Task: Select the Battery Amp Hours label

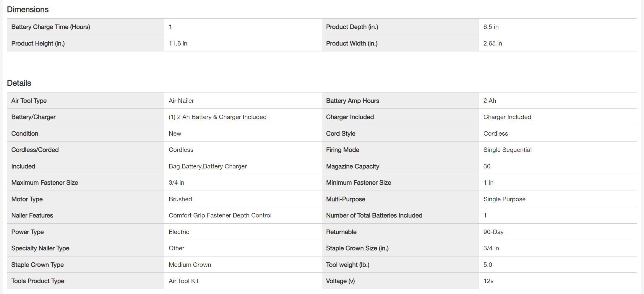Action: pos(352,101)
